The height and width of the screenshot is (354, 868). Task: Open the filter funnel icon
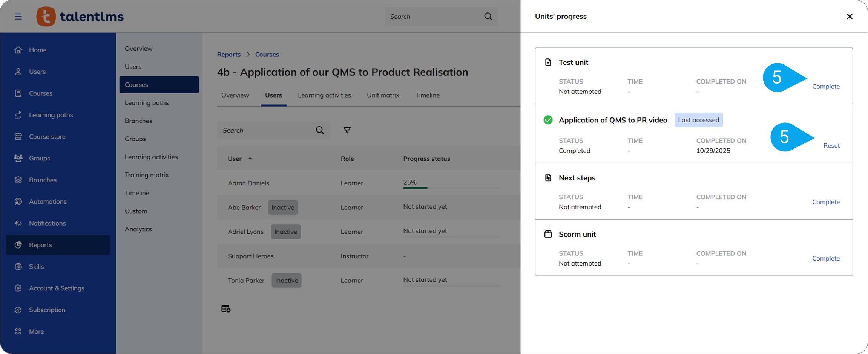click(x=347, y=130)
